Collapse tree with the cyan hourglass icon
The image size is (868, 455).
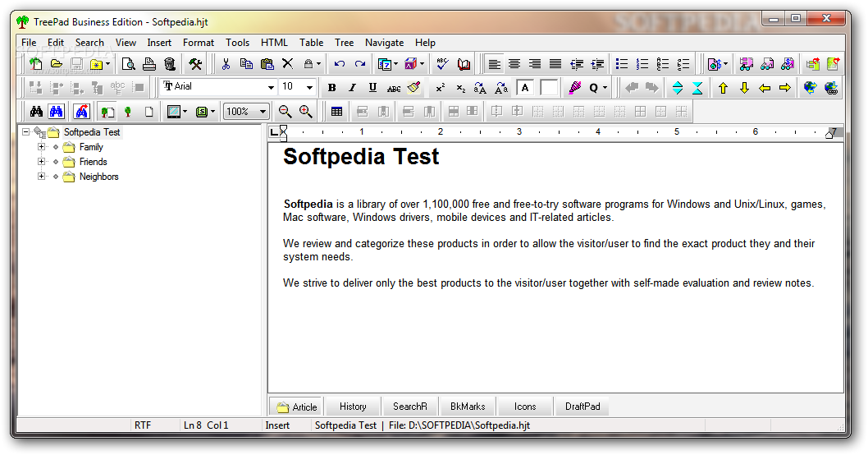tap(697, 88)
